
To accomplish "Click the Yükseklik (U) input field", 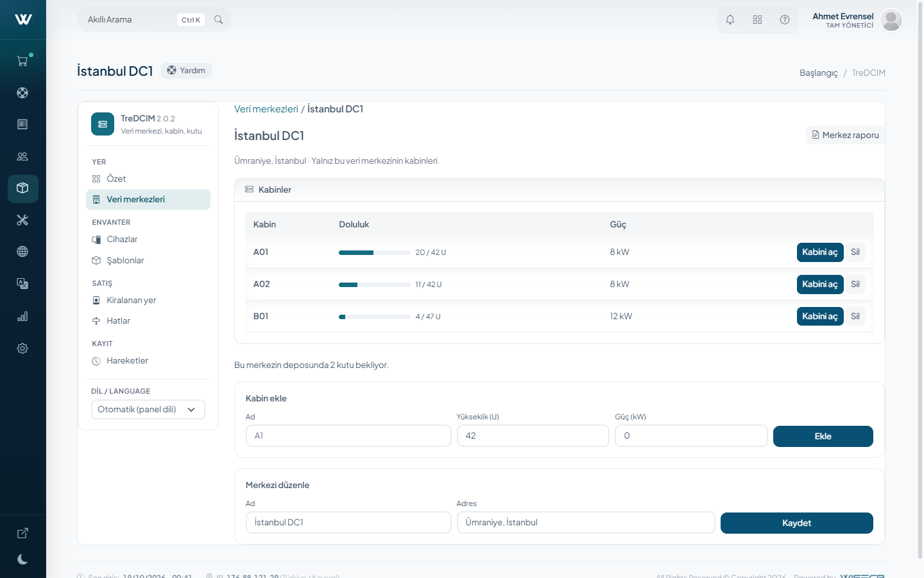I will tap(533, 436).
